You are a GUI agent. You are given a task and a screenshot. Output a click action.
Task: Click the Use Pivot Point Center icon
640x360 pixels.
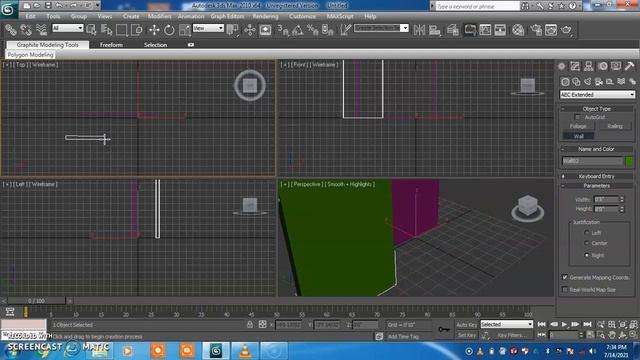click(x=233, y=30)
